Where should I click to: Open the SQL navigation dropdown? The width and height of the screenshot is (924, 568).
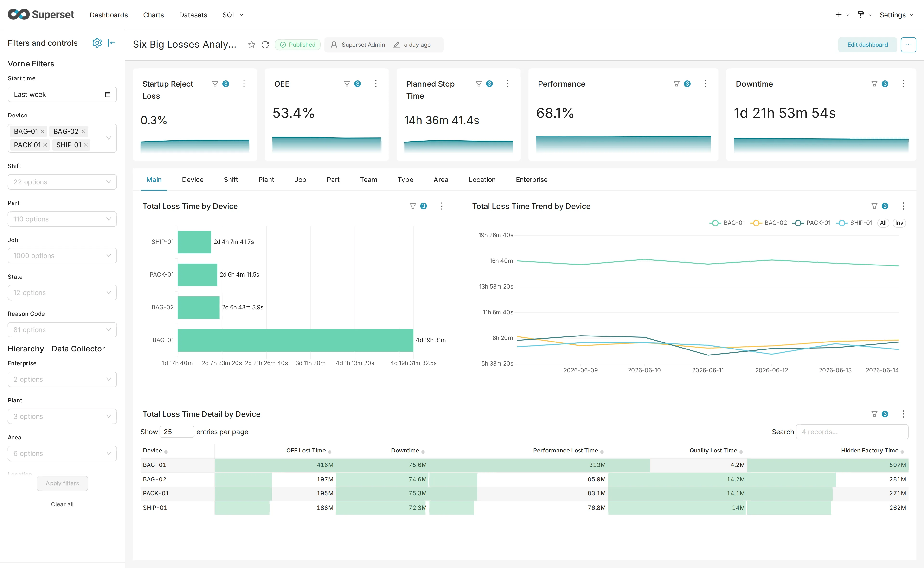(233, 15)
